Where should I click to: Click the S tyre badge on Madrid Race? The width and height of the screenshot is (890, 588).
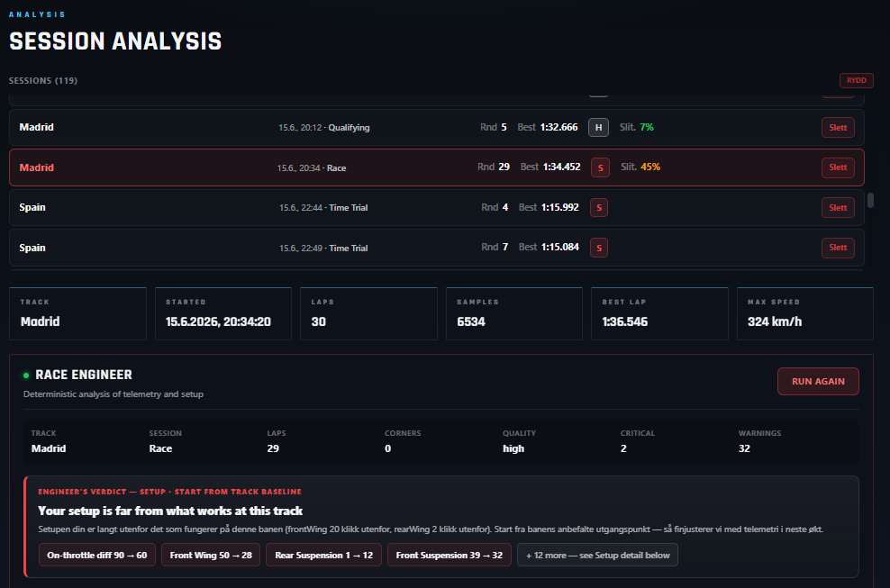coord(600,167)
